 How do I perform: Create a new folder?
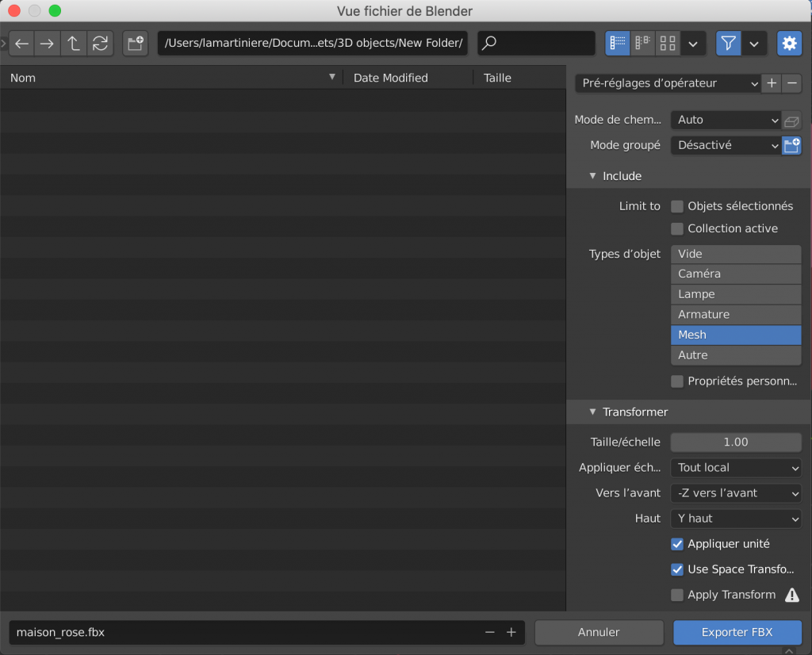[136, 44]
